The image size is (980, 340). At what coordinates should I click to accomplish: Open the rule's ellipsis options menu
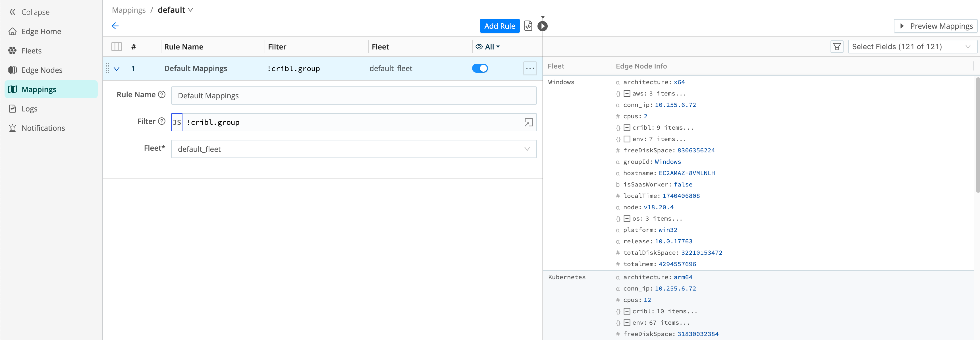[530, 69]
